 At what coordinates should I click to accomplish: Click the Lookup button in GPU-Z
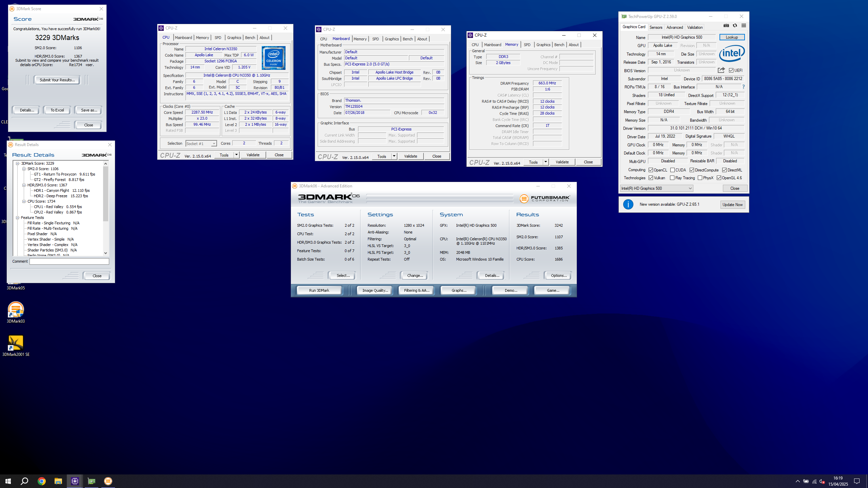click(732, 37)
